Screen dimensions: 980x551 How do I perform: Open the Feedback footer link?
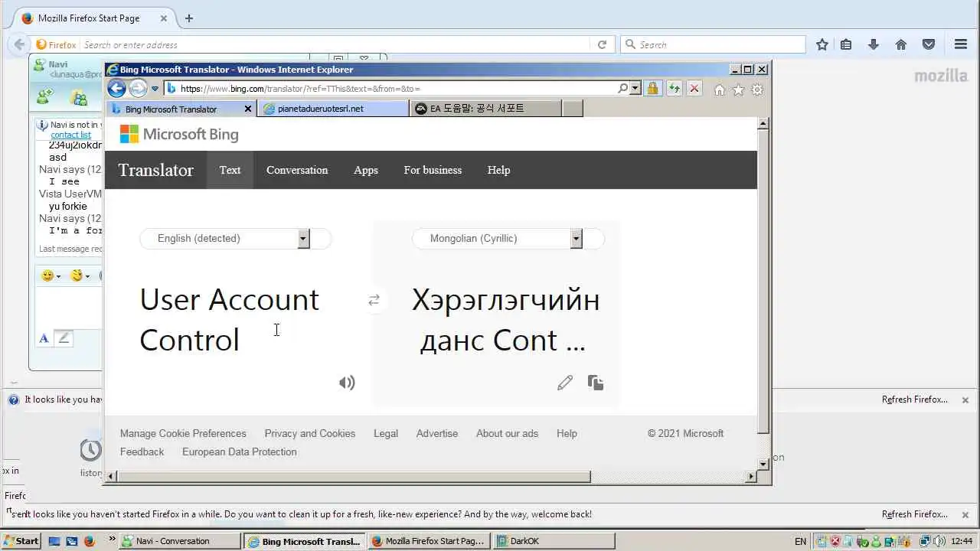coord(142,452)
